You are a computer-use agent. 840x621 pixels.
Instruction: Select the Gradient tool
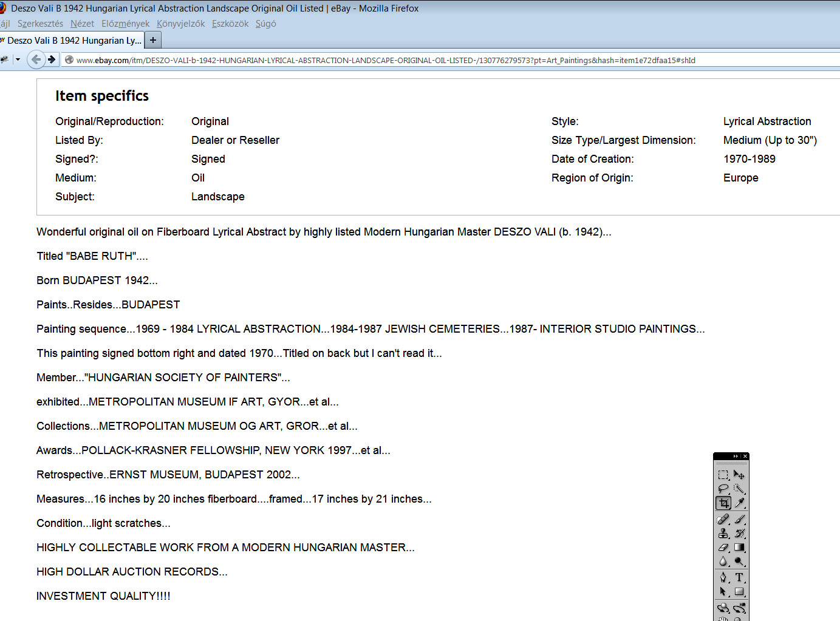coord(739,548)
